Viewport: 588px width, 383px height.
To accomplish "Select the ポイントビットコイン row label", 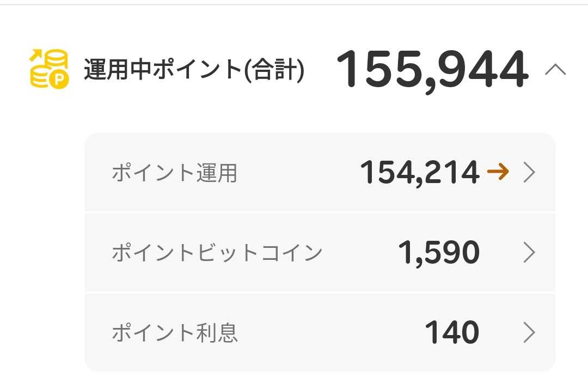I will point(217,252).
